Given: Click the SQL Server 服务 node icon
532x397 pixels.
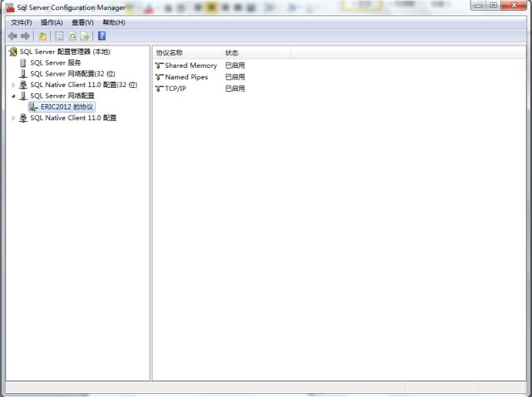Looking at the screenshot, I should [x=22, y=62].
